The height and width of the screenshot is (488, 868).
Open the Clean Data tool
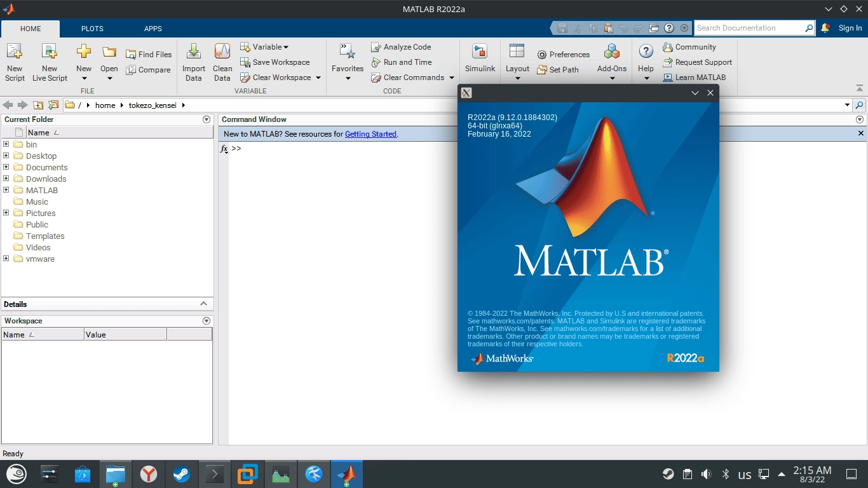(222, 62)
